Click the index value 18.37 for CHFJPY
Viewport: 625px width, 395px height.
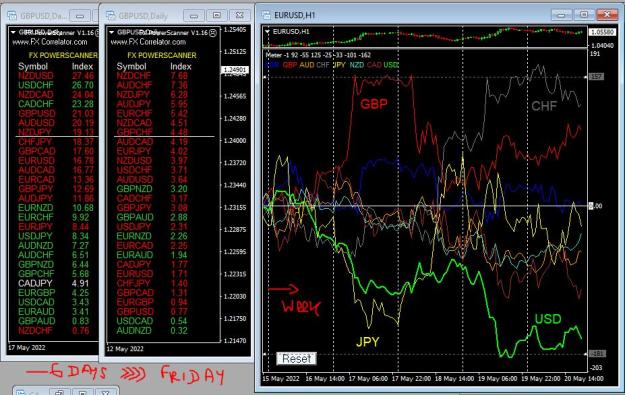tap(83, 142)
